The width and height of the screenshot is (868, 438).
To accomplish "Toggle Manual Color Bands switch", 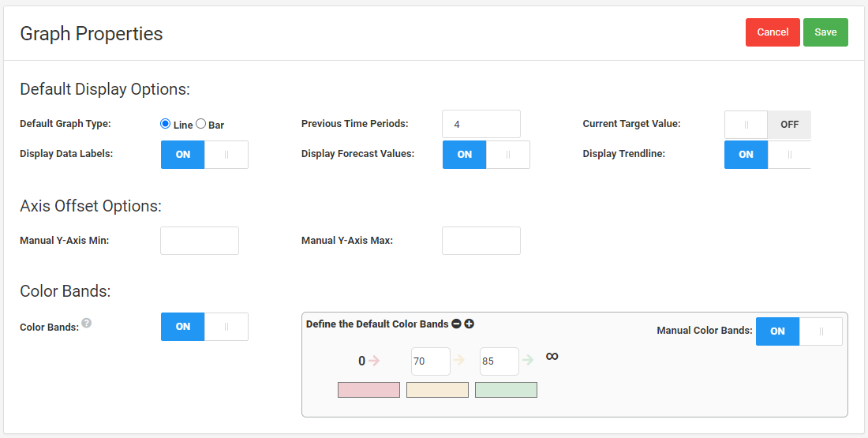I will (x=799, y=331).
